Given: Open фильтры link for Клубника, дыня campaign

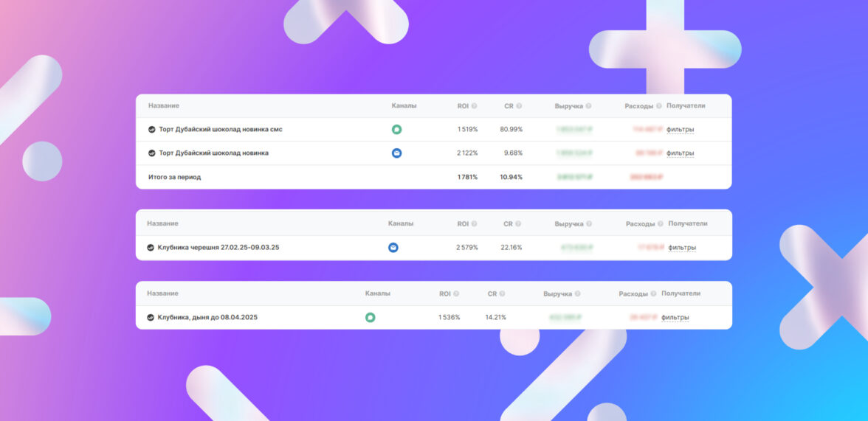Looking at the screenshot, I should coord(675,318).
